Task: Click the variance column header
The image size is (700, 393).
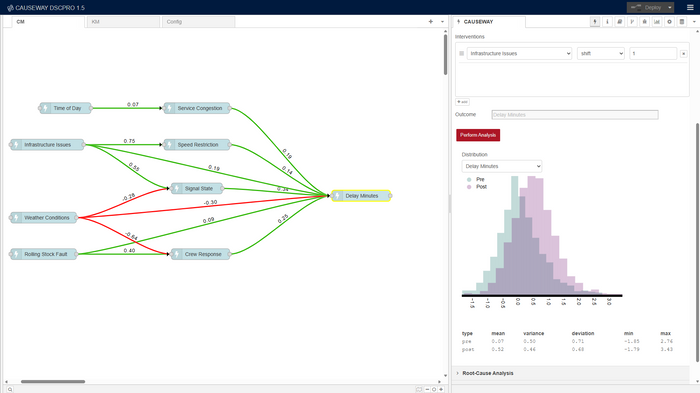Action: (x=533, y=333)
